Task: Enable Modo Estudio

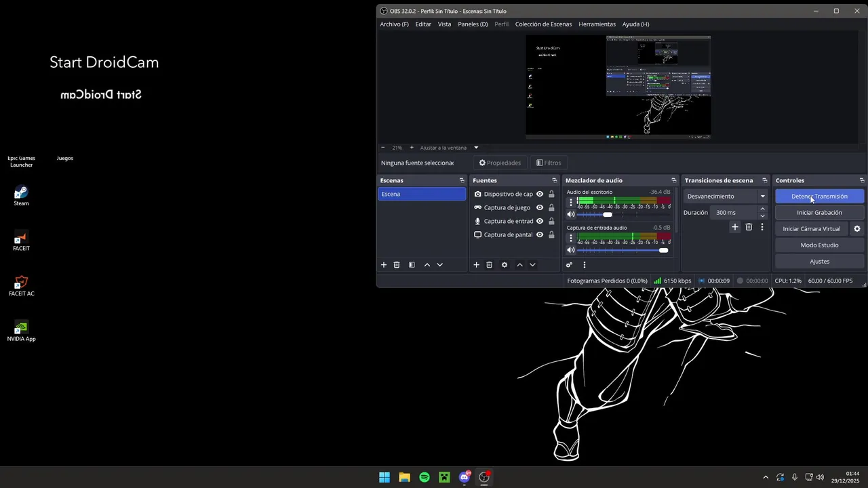Action: pos(819,245)
